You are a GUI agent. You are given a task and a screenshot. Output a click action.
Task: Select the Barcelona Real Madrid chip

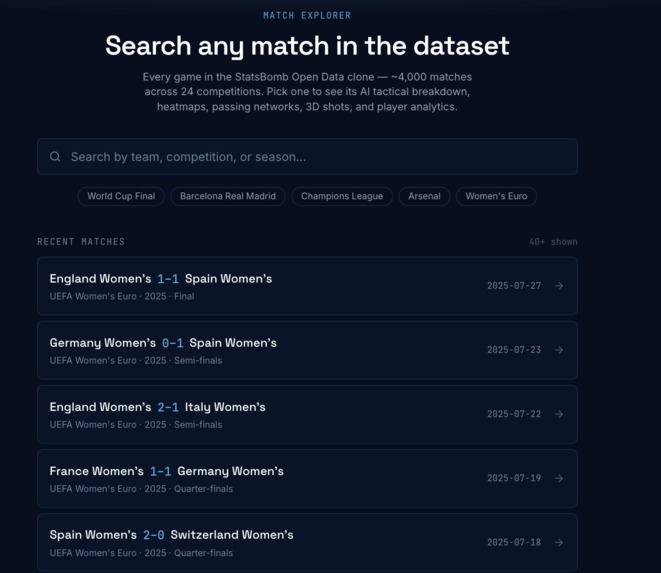[x=228, y=196]
